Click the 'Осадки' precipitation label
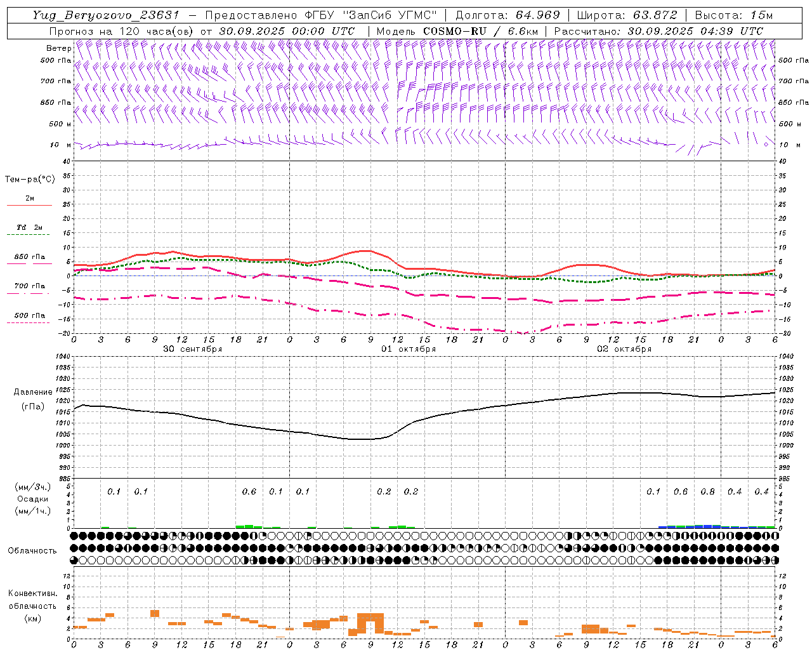 tap(33, 499)
